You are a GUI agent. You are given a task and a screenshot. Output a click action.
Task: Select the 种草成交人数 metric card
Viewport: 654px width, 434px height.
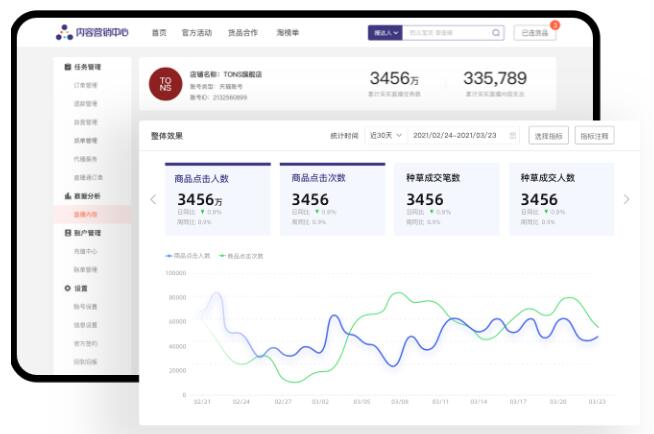[561, 199]
